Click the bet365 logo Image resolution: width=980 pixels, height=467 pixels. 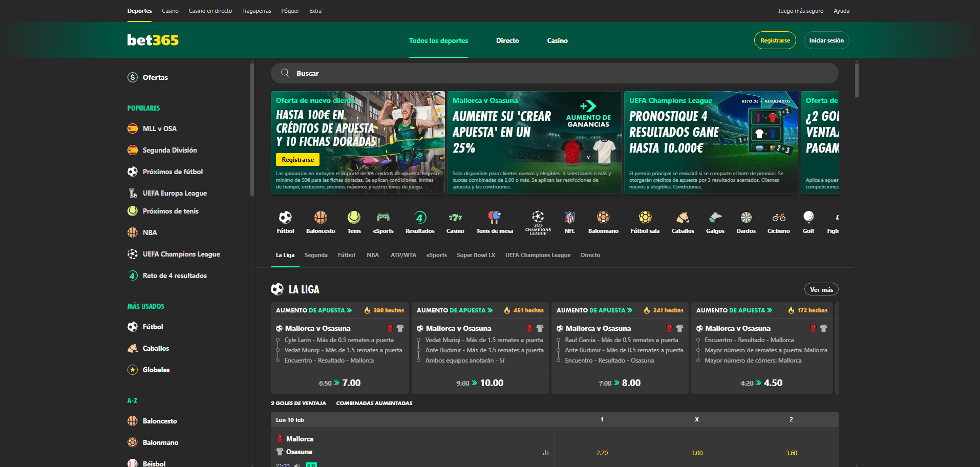pyautogui.click(x=153, y=40)
